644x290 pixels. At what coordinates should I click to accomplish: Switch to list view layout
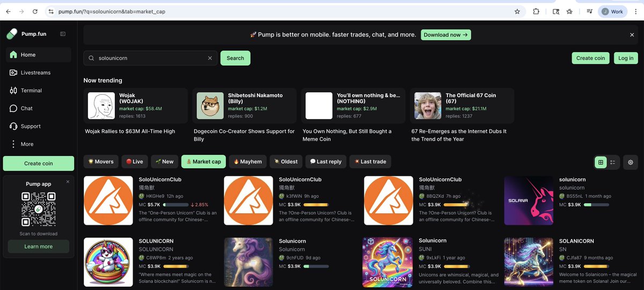(613, 162)
